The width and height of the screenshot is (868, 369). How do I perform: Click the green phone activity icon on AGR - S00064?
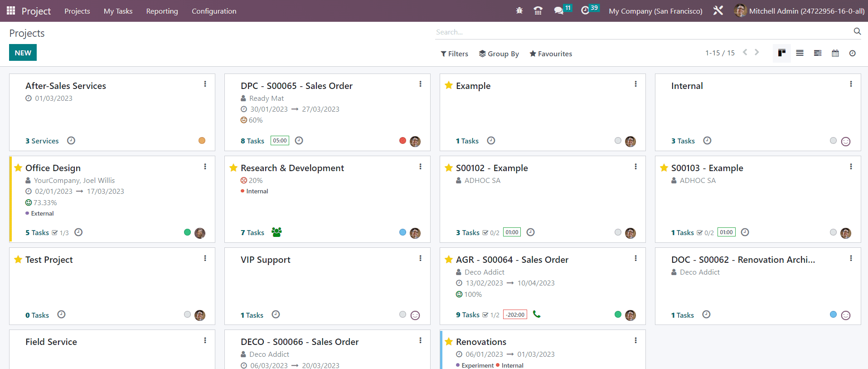tap(537, 314)
